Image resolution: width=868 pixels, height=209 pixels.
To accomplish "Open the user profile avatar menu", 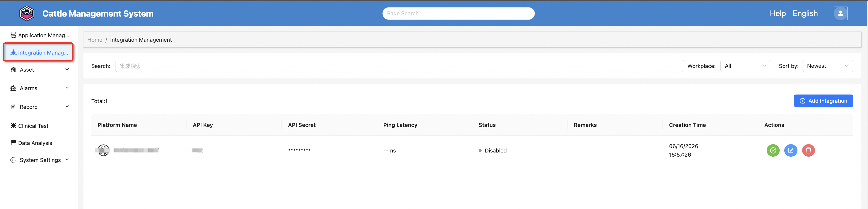I will [x=840, y=13].
